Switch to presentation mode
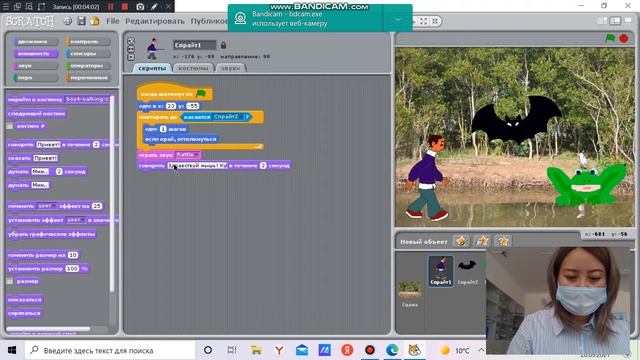Viewport: 640px width, 360px height. (x=628, y=21)
